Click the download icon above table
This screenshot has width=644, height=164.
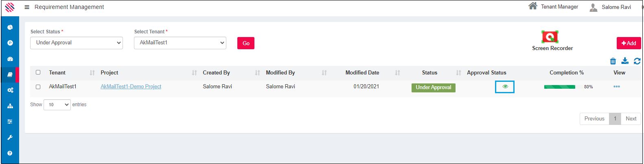(x=625, y=61)
